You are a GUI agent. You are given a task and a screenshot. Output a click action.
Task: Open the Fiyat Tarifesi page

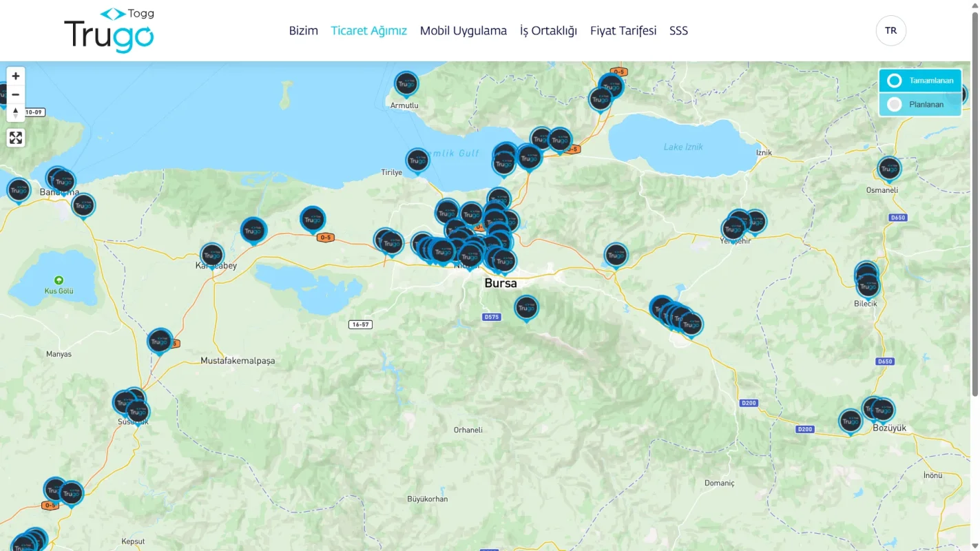pyautogui.click(x=623, y=30)
